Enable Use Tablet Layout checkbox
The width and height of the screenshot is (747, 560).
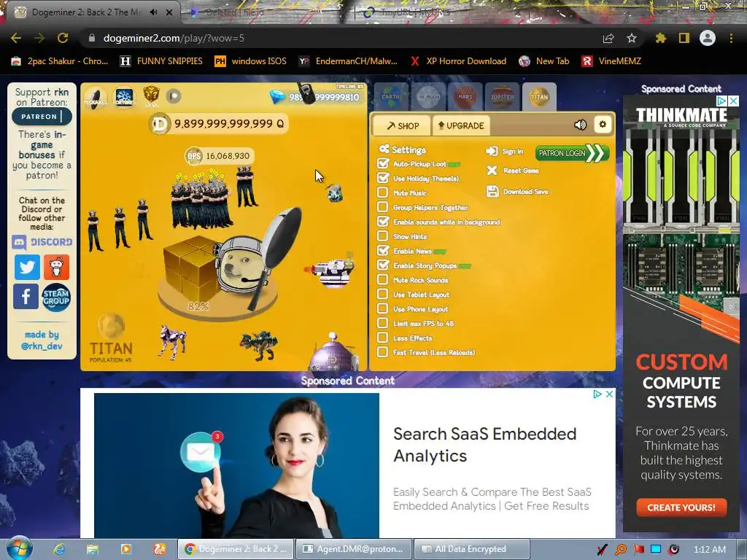(382, 295)
